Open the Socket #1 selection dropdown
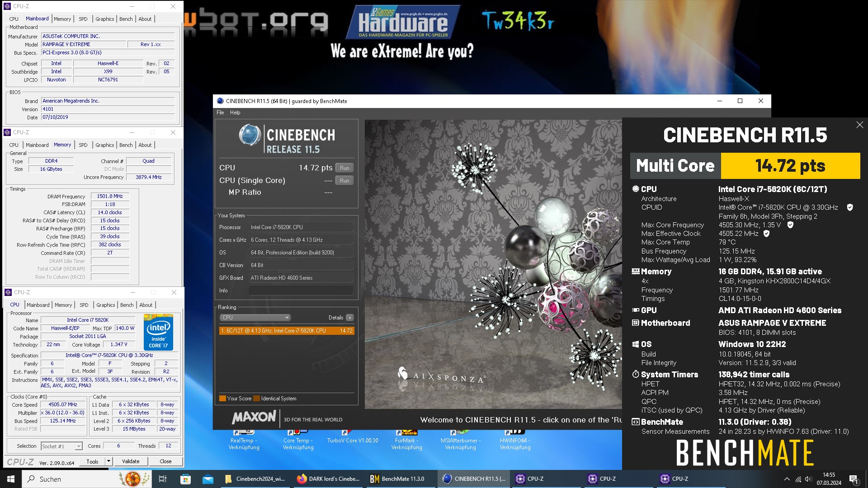 (x=61, y=446)
